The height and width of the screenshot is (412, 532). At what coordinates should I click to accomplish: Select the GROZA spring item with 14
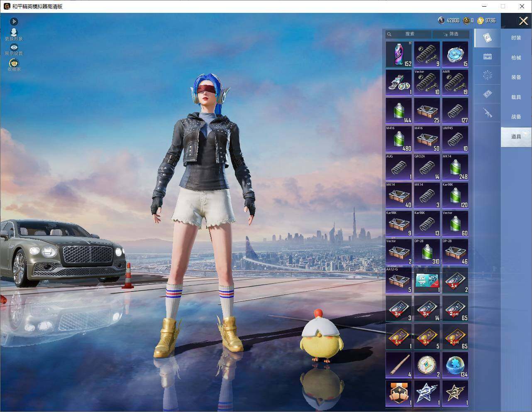pyautogui.click(x=427, y=167)
